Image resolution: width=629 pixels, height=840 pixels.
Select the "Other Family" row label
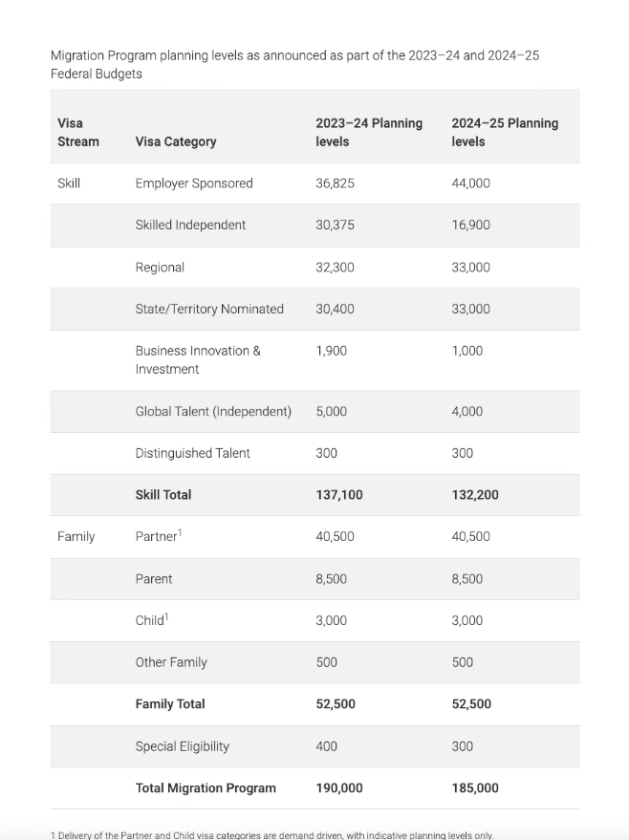pos(171,662)
